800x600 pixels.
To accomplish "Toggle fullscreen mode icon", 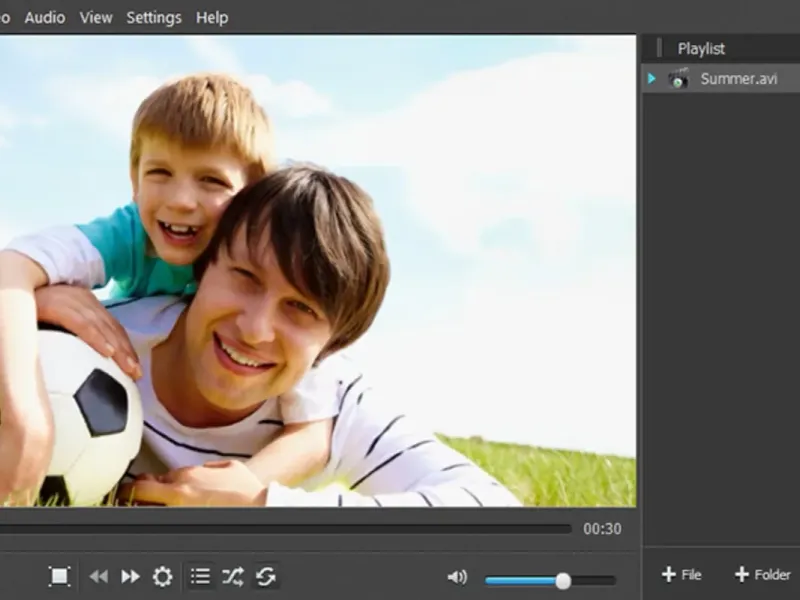I will (60, 576).
